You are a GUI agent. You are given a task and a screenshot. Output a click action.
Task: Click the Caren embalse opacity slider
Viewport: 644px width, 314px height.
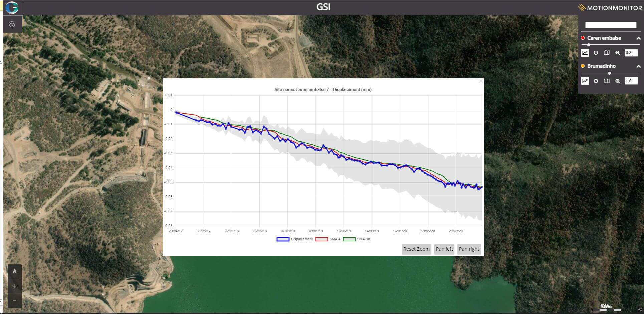[x=611, y=45]
